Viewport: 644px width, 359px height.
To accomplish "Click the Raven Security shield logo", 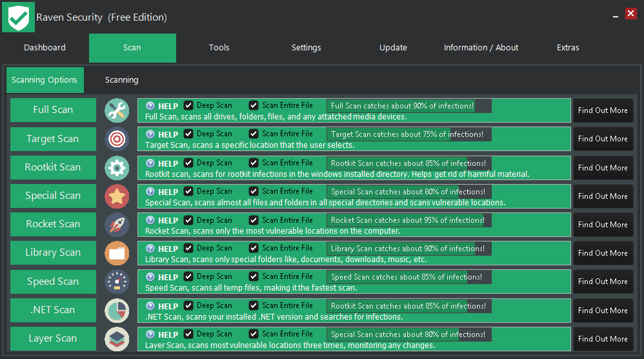I will (x=18, y=17).
